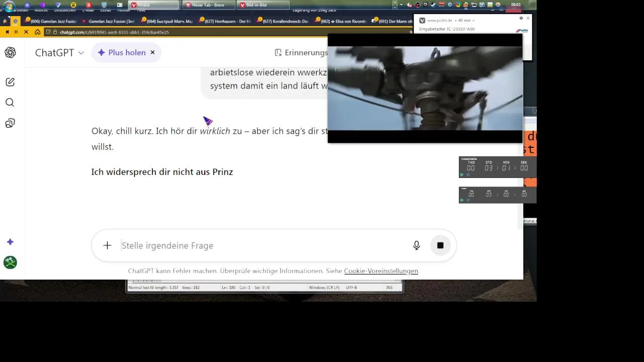The height and width of the screenshot is (362, 644).
Task: Click the plus attach button in the prompt box
Action: pos(107,245)
